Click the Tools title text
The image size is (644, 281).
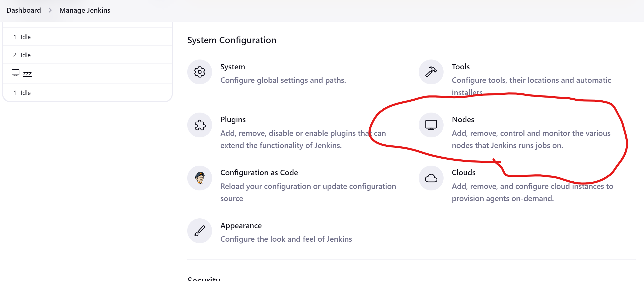[461, 67]
